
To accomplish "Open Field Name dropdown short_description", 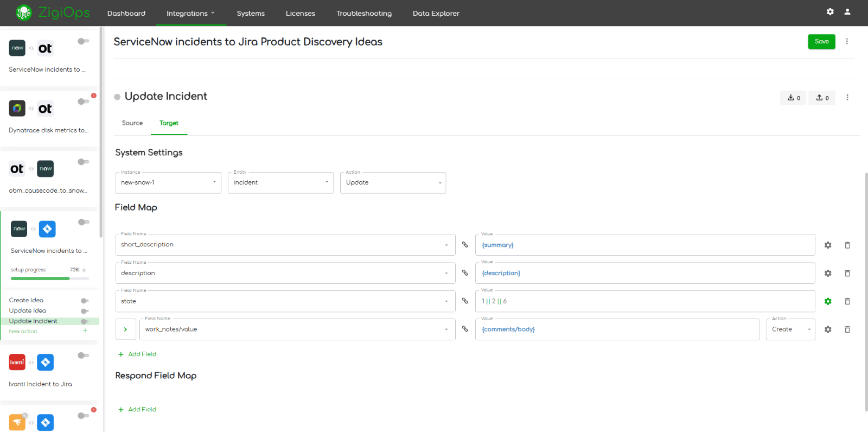I will pyautogui.click(x=285, y=245).
